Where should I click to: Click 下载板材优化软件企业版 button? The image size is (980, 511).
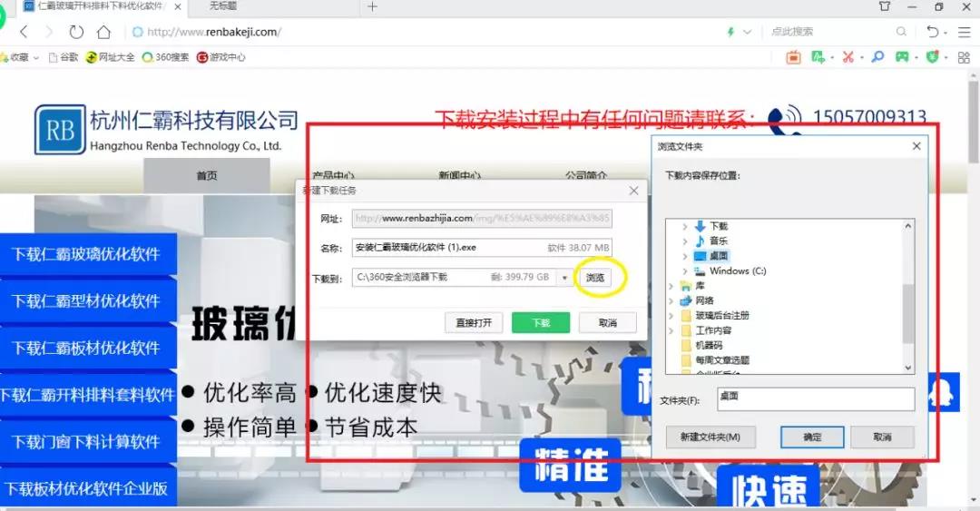coord(88,488)
